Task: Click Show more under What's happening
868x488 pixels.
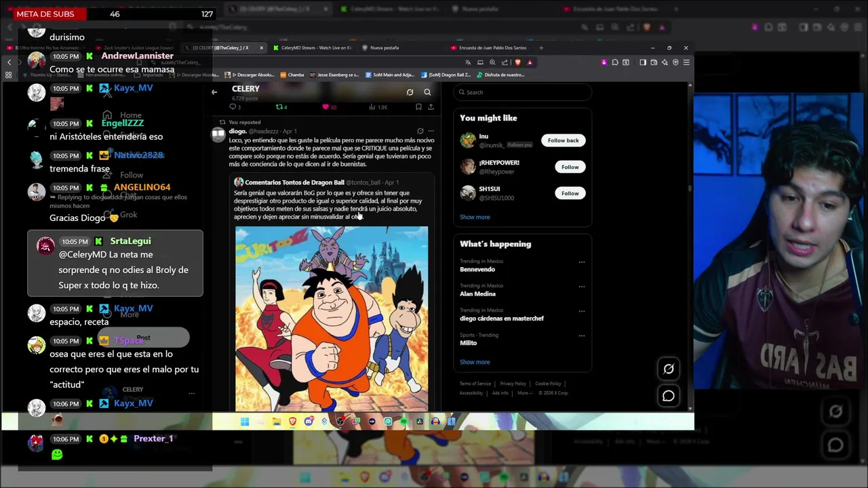Action: [475, 362]
